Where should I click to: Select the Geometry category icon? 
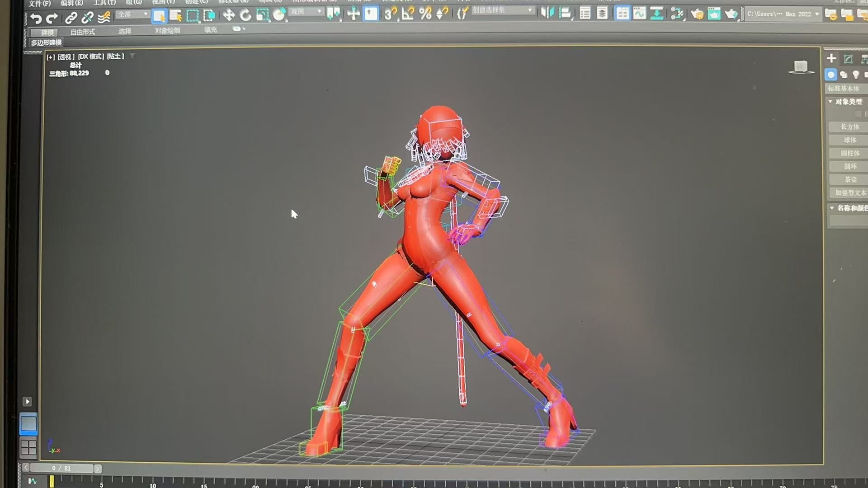pos(831,75)
